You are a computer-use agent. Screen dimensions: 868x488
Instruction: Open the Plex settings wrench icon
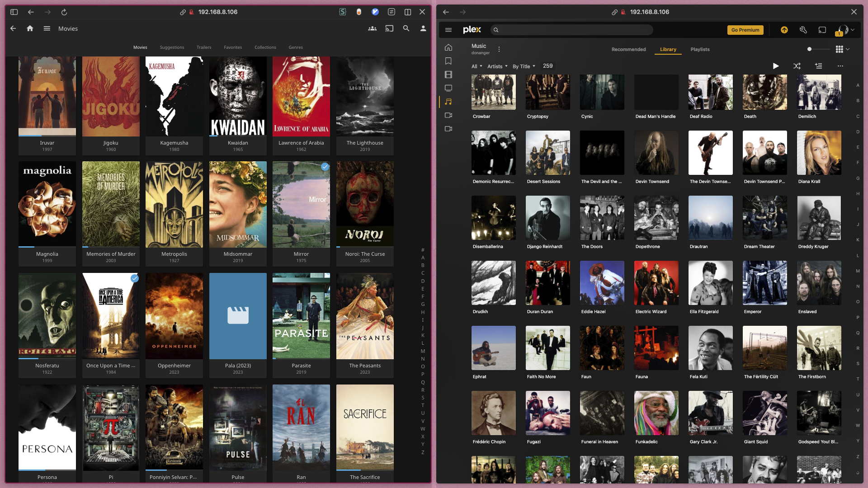tap(803, 30)
